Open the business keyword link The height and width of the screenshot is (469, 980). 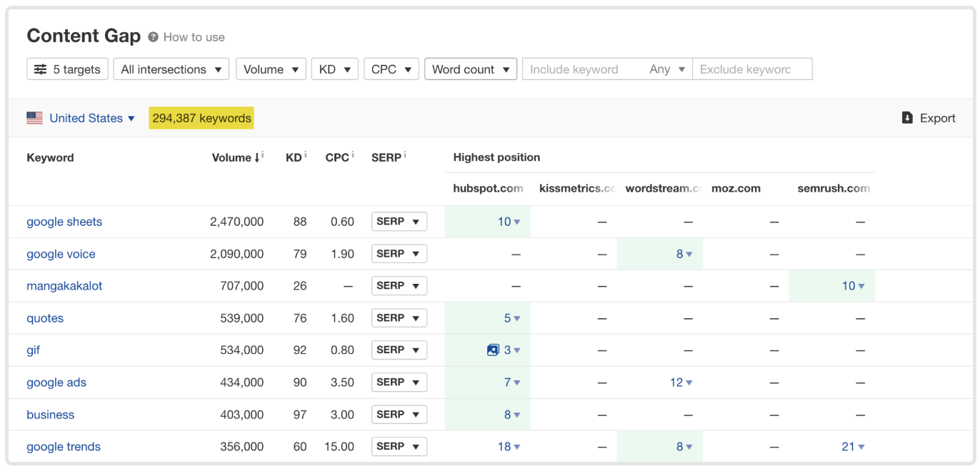point(51,415)
